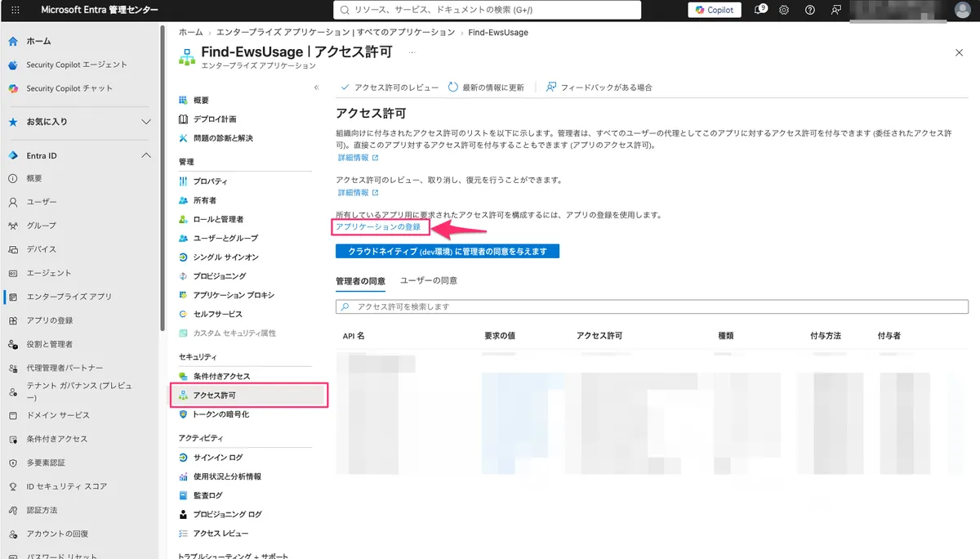Open the settings gear icon
This screenshot has width=980, height=559.
tap(784, 10)
